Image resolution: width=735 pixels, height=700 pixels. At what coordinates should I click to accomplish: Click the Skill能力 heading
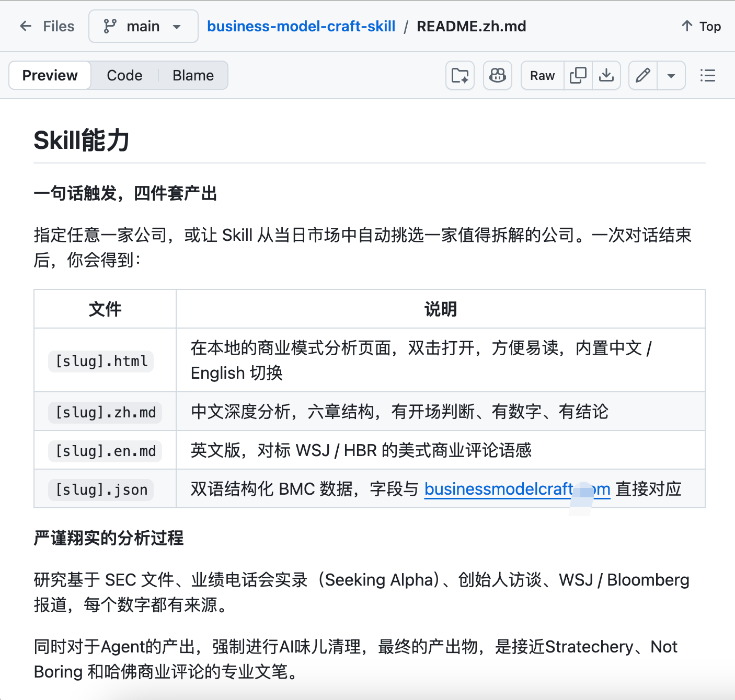tap(82, 140)
